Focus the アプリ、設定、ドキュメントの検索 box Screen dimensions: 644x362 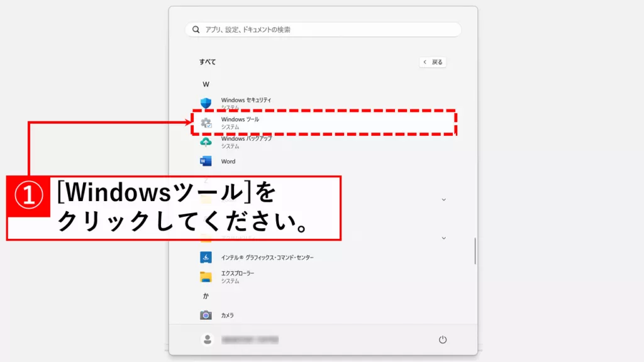[327, 30]
